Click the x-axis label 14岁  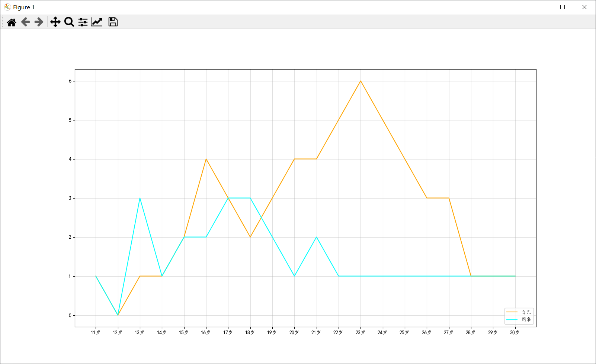162,332
